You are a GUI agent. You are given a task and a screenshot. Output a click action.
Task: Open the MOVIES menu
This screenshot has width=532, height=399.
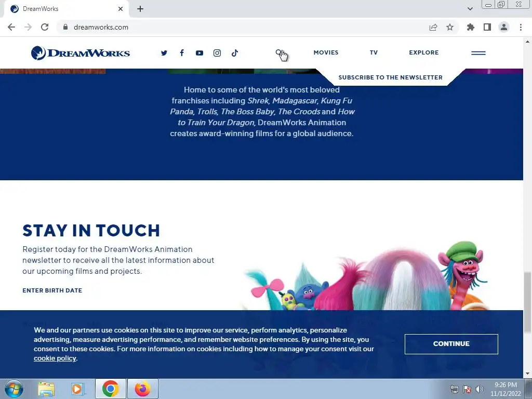(326, 52)
